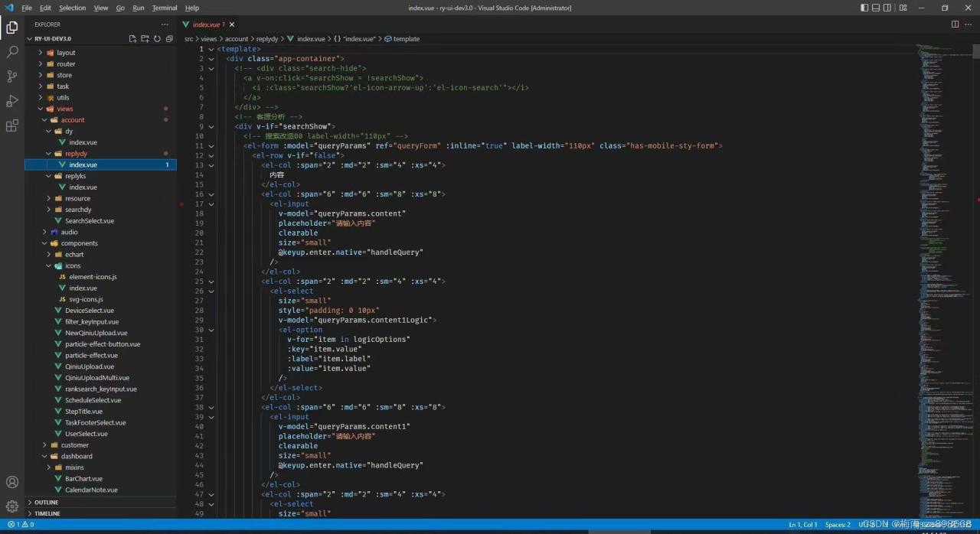Open the Terminal menu
Screen dimensions: 980x534
click(x=164, y=8)
